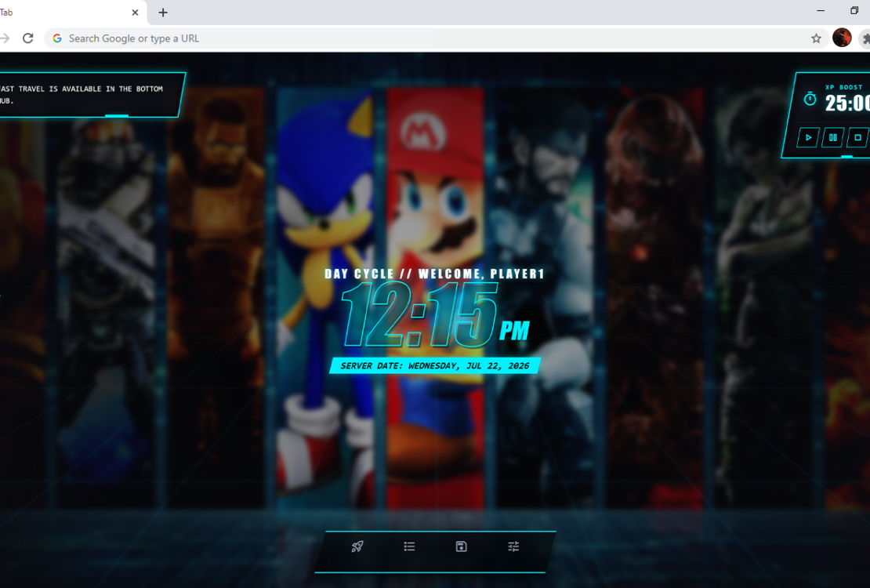Open the checklist icon in bottom hub

(409, 546)
